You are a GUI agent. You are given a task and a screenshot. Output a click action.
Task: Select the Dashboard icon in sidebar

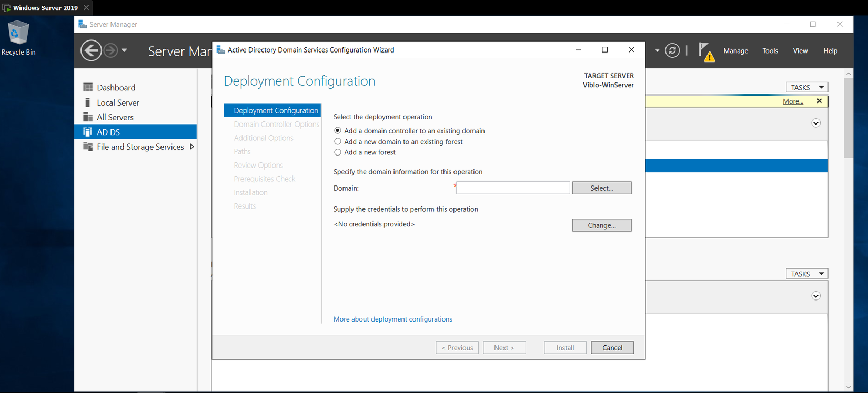[x=88, y=87]
